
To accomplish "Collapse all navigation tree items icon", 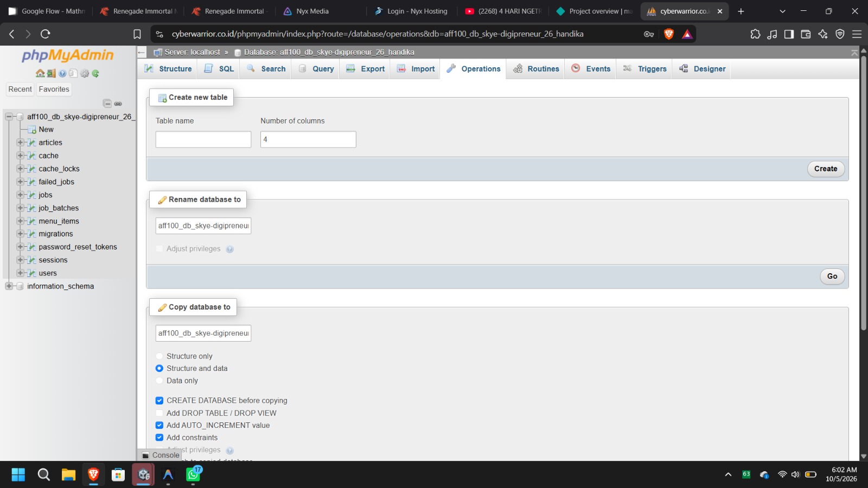I will pos(107,104).
